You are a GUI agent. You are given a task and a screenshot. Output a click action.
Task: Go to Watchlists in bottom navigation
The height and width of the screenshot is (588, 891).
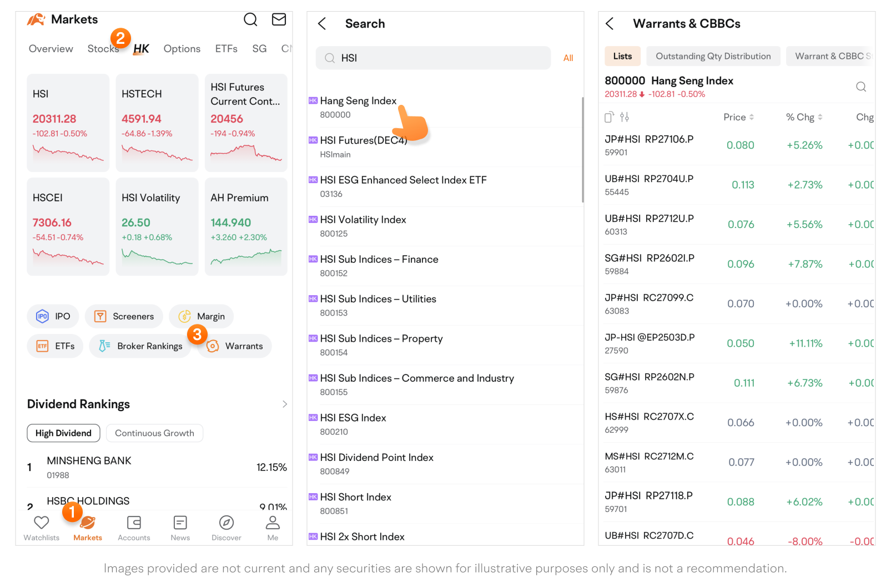tap(42, 528)
